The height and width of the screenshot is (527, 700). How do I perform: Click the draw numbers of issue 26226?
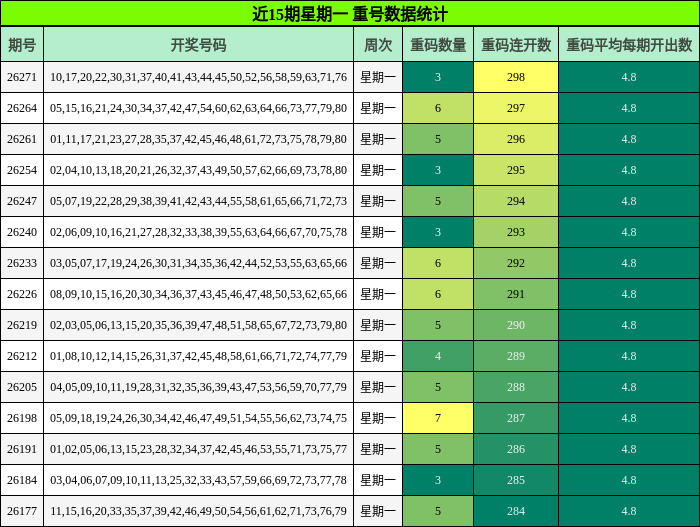coord(199,294)
